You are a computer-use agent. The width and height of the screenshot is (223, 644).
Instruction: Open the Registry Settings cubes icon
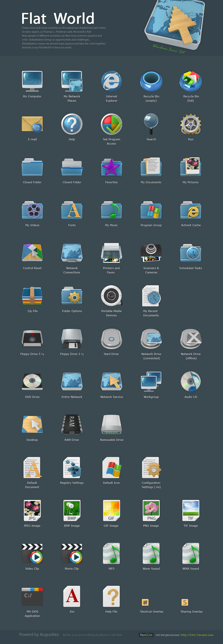pos(72,467)
